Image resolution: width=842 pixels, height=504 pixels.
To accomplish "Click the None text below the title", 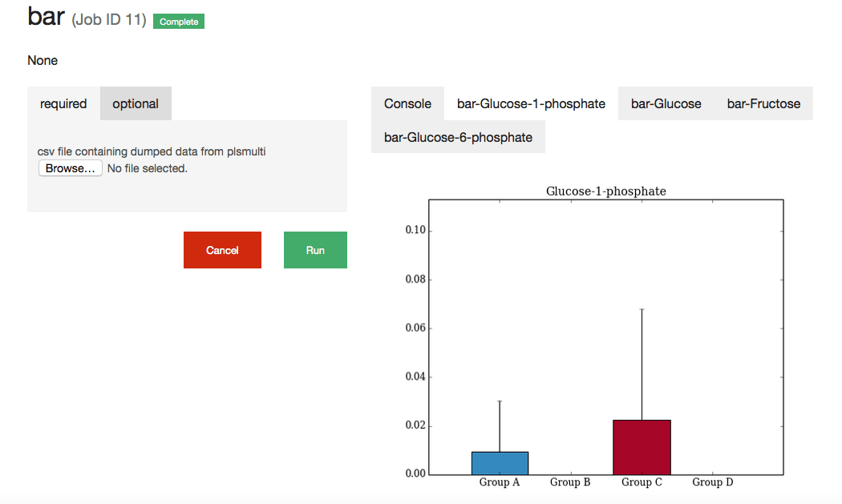I will coord(43,60).
